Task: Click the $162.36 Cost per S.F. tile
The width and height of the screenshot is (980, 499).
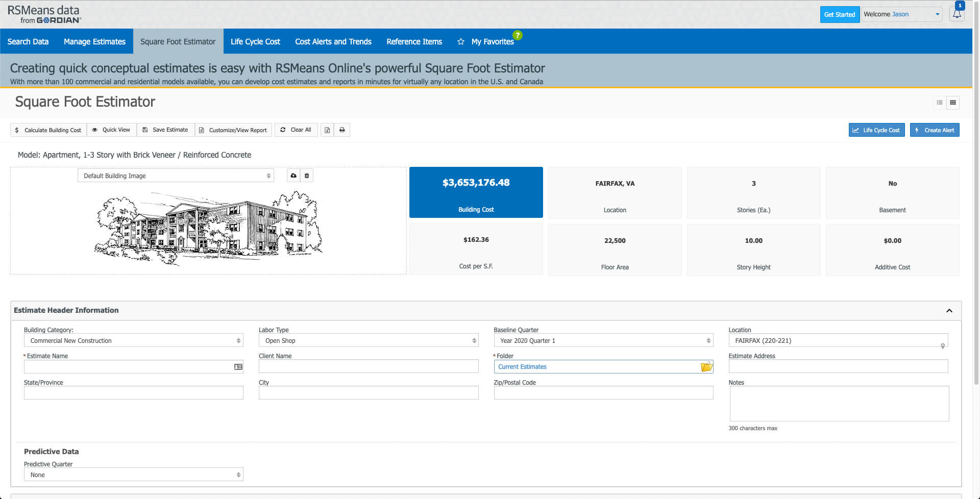Action: pyautogui.click(x=476, y=249)
